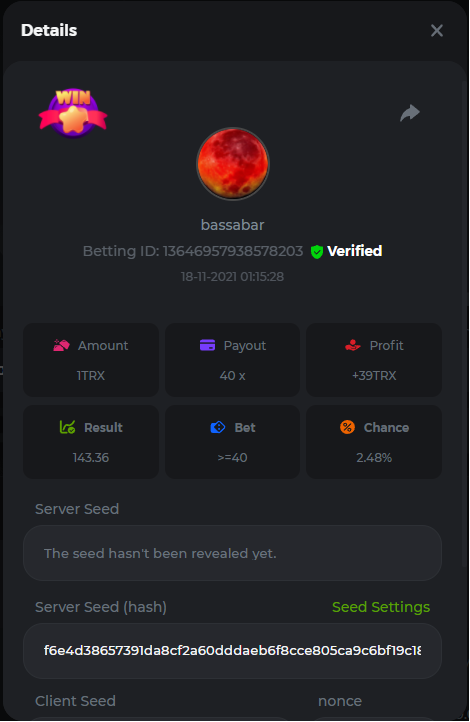Click the share arrow icon
The image size is (470, 722).
click(410, 113)
